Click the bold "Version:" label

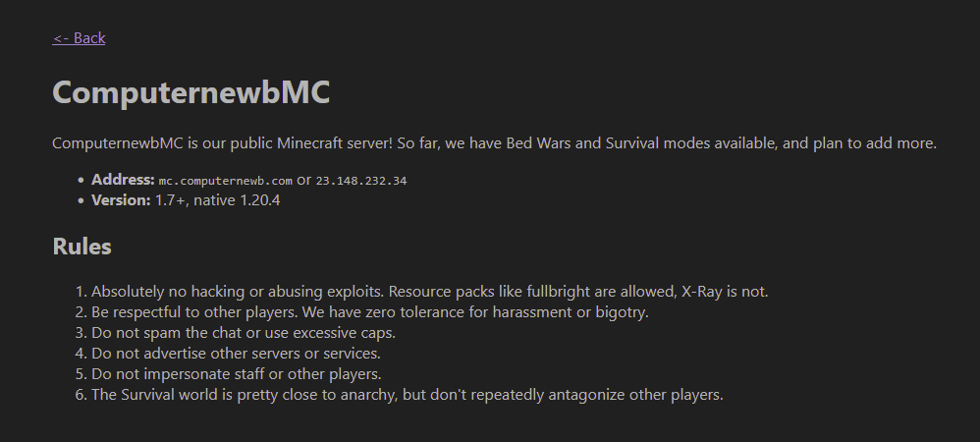pyautogui.click(x=121, y=200)
